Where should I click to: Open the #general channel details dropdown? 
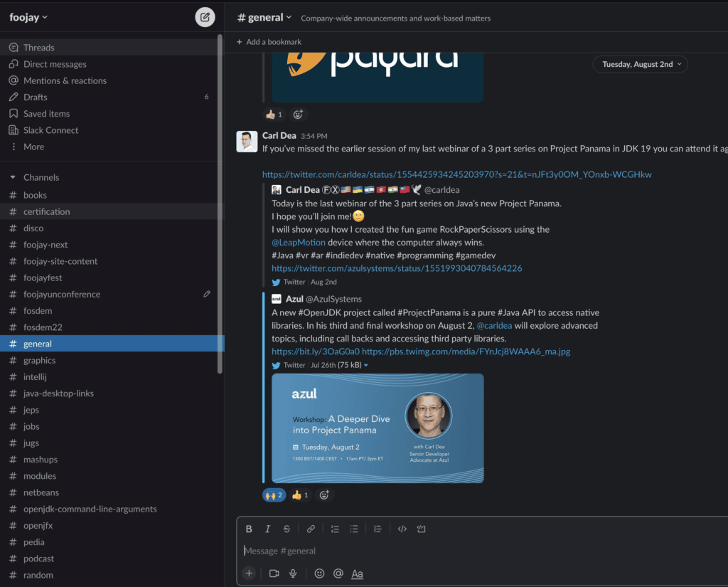(264, 18)
